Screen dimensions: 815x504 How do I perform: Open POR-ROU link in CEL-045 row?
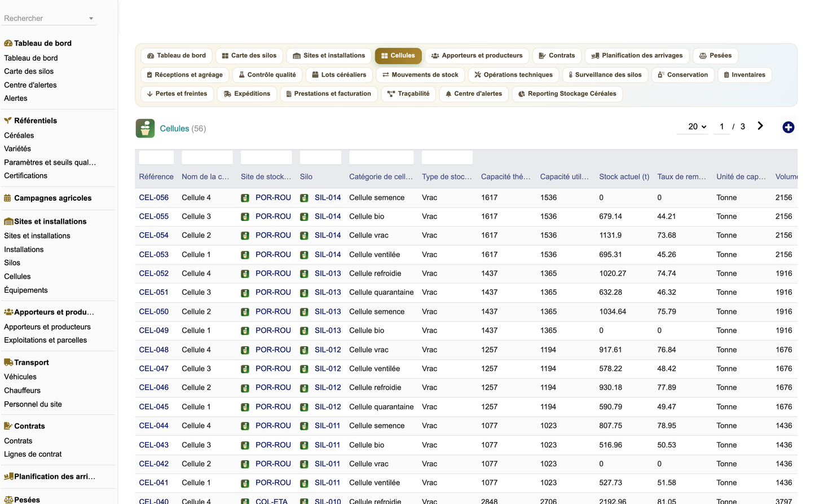click(273, 407)
